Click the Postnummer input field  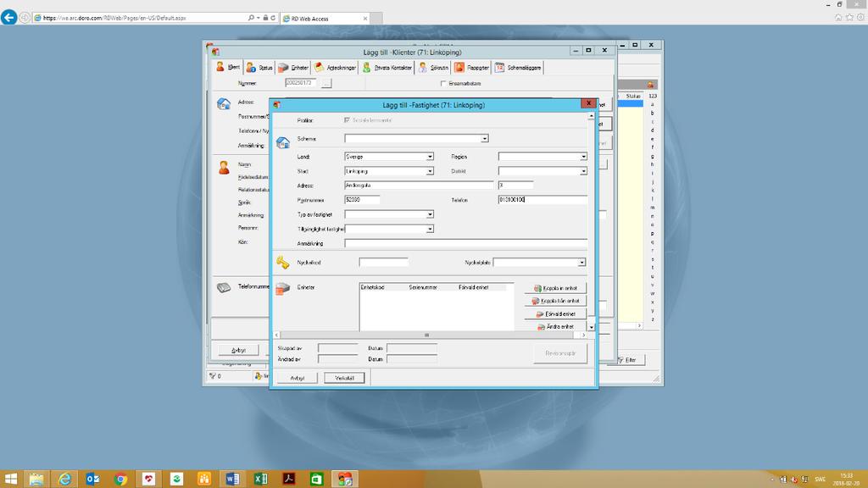tap(362, 200)
